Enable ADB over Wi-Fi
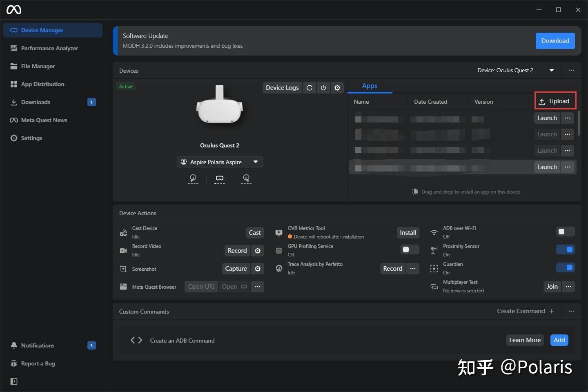This screenshot has height=392, width=588. click(x=565, y=232)
